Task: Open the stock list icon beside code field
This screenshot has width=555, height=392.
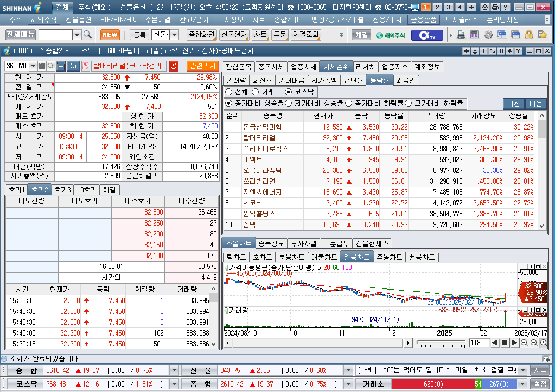Action: tap(42, 66)
